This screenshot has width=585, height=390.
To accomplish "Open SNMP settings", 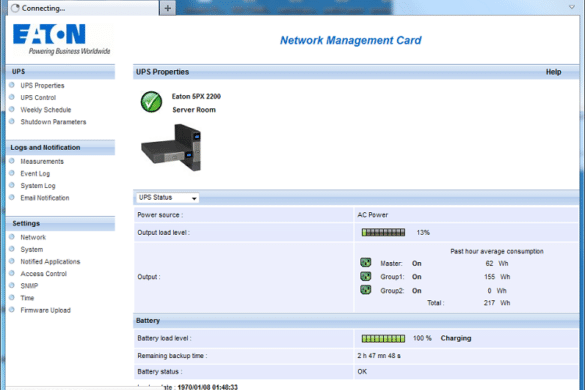I will (x=29, y=286).
